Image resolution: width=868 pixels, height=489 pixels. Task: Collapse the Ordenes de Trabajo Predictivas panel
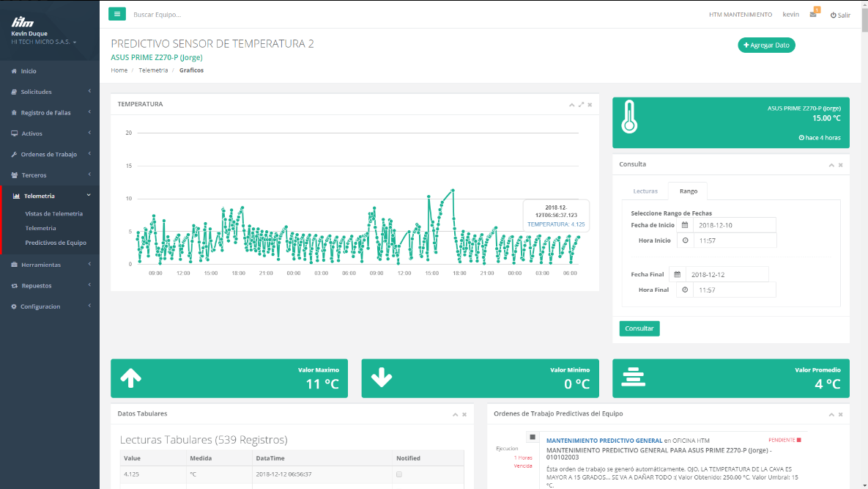[831, 414]
